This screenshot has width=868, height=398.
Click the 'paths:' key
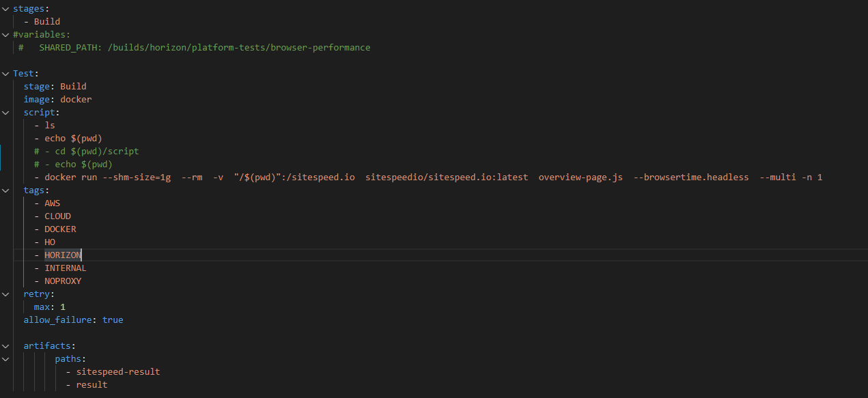point(71,359)
